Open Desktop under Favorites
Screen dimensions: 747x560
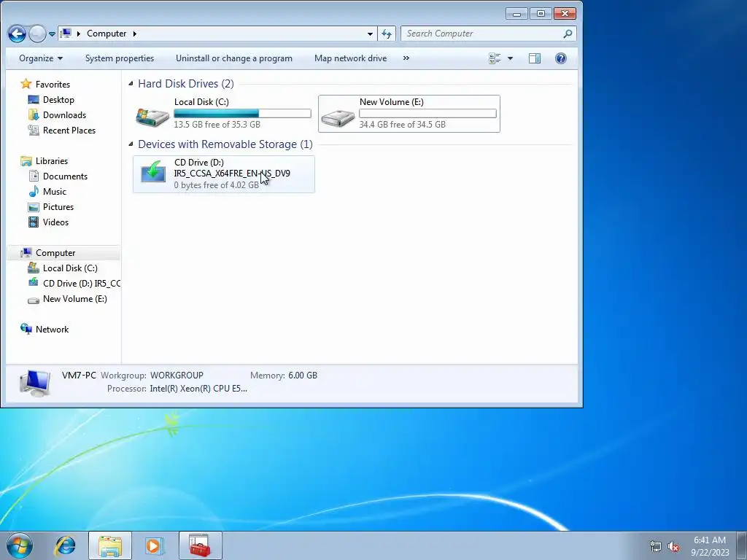click(58, 99)
